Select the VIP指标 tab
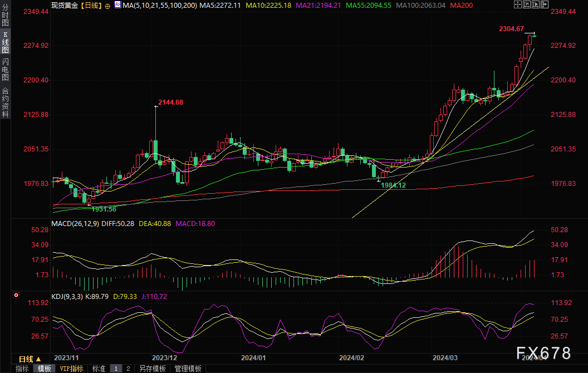Screen dimensions: 588x373 coord(72,369)
